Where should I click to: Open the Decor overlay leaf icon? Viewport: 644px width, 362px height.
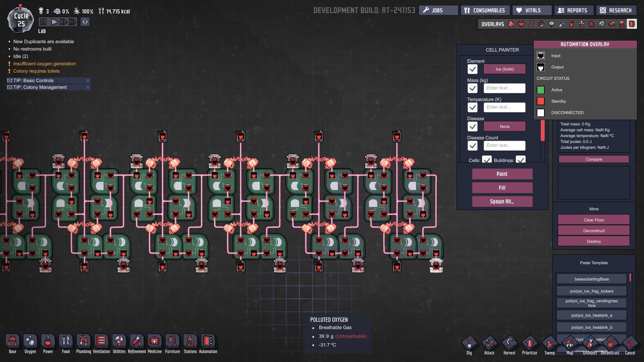[x=602, y=24]
